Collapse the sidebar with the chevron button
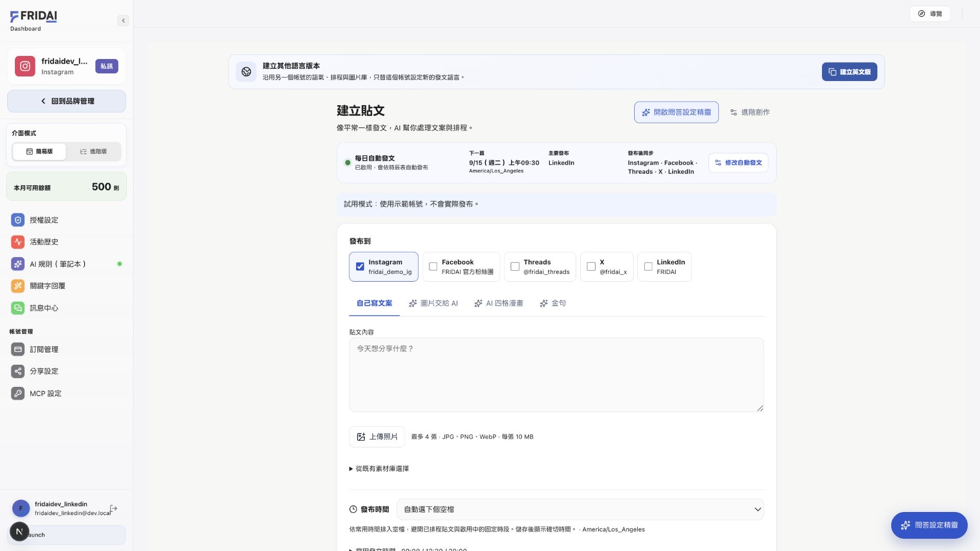Screen dimensions: 980x551 click(123, 21)
